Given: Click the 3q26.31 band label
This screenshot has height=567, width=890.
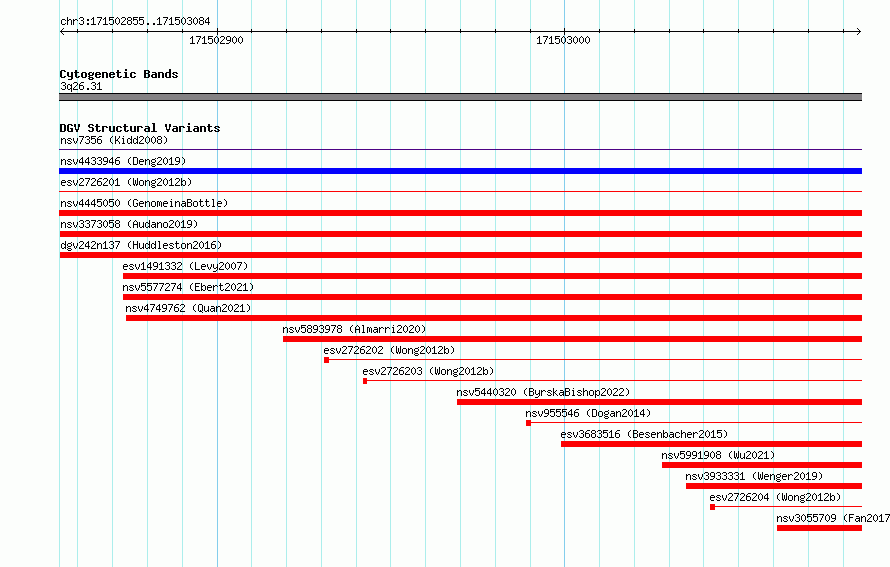Looking at the screenshot, I should [x=81, y=86].
